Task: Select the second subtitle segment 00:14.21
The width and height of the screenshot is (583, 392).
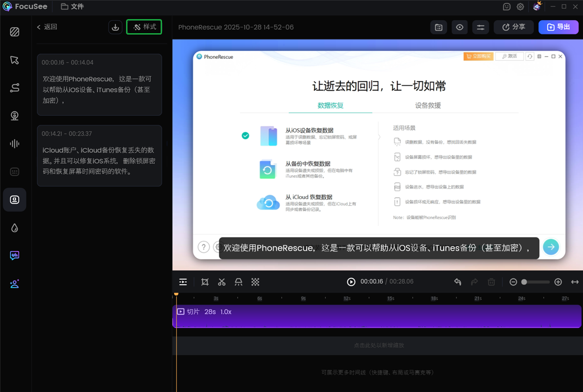Action: point(99,157)
